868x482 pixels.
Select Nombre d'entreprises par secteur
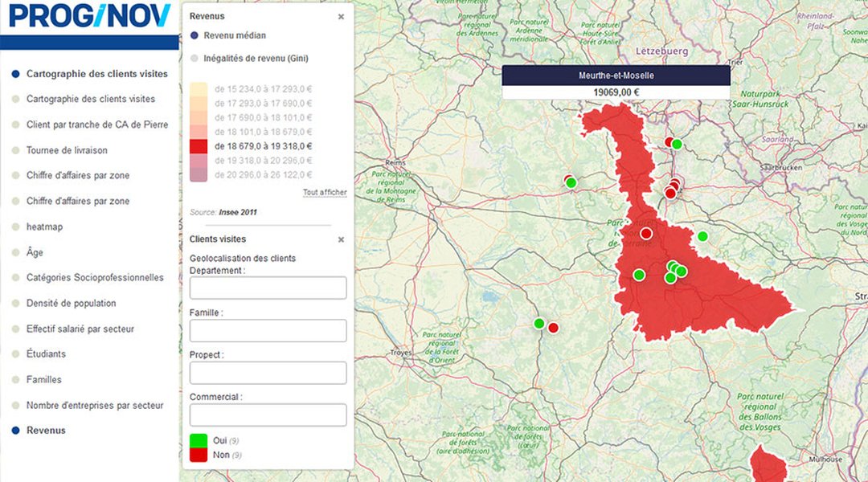pyautogui.click(x=95, y=405)
